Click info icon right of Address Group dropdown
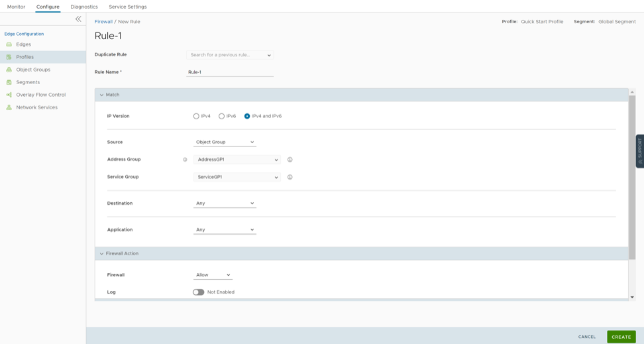Viewport: 644px width, 344px height. [x=290, y=160]
